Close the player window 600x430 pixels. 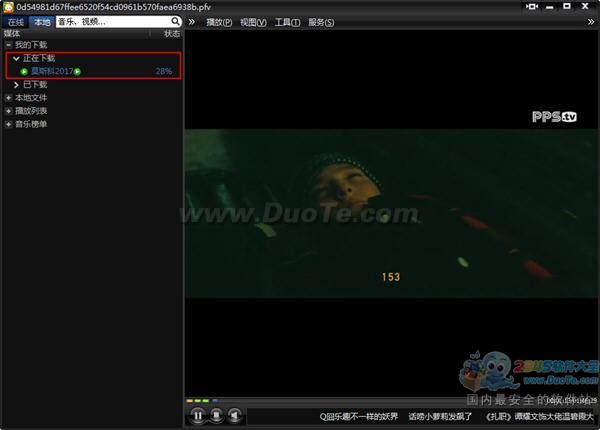point(585,6)
